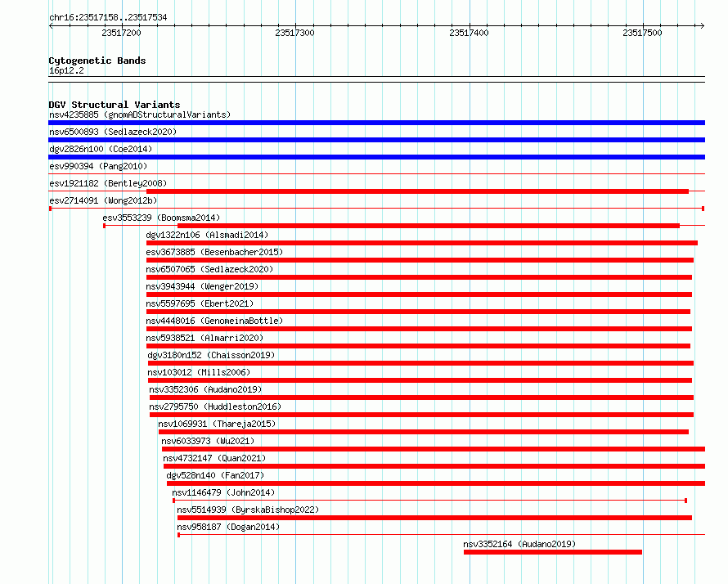
Task: Click red bar of esv3553239 variant
Action: [x=428, y=226]
